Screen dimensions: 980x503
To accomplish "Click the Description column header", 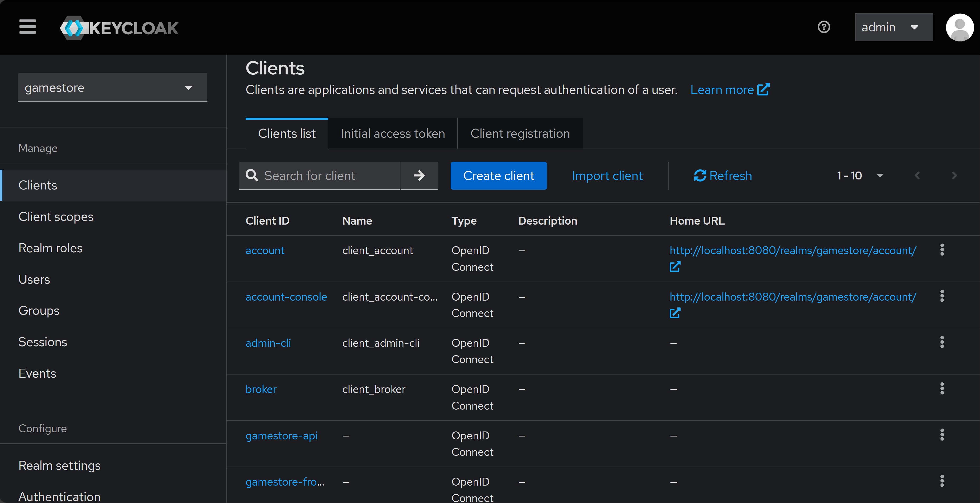I will 548,221.
